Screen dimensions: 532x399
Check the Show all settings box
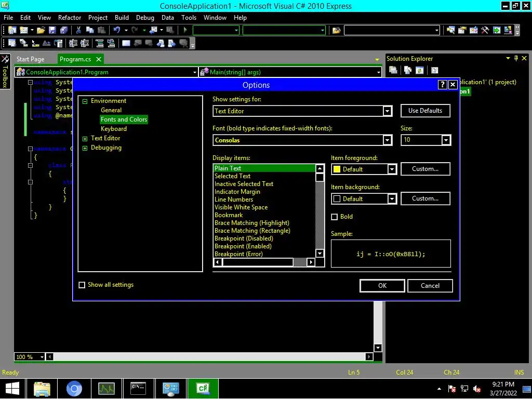click(x=82, y=285)
